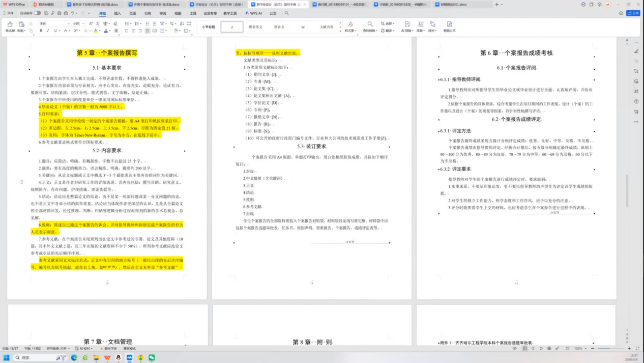Open the font name dropdown showing 宋体
The image size is (644, 363).
click(53, 24)
